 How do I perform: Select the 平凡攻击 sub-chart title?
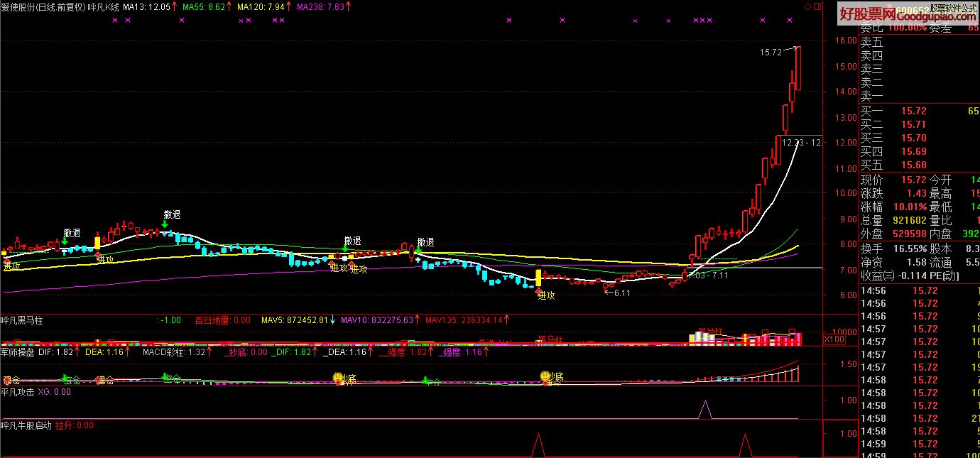pyautogui.click(x=18, y=391)
